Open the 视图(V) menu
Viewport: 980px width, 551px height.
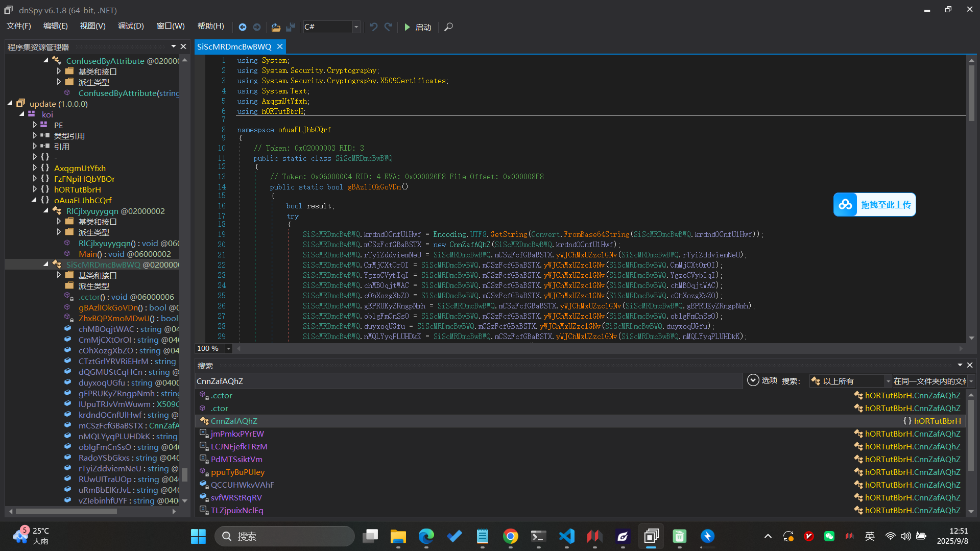pos(92,26)
